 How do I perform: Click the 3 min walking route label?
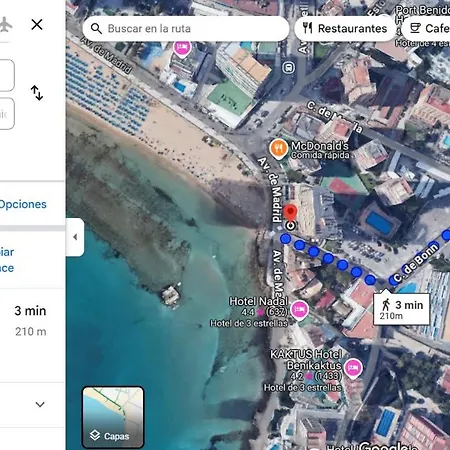click(401, 309)
